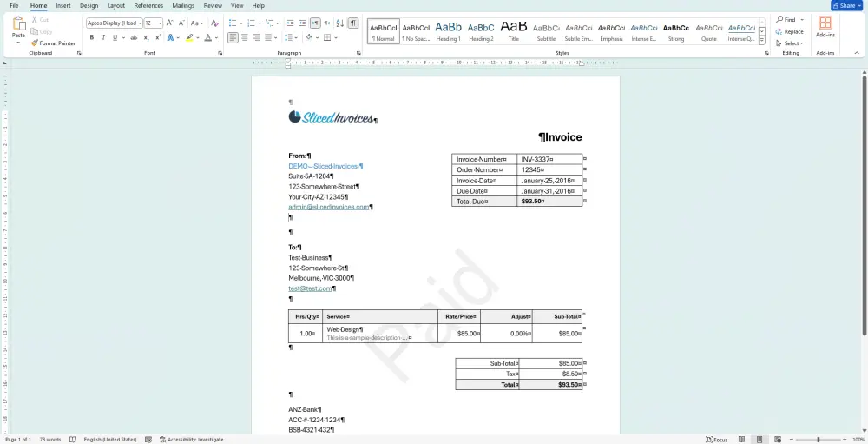The width and height of the screenshot is (868, 444).
Task: Expand the Numbering list dropdown arrow
Action: pos(260,23)
